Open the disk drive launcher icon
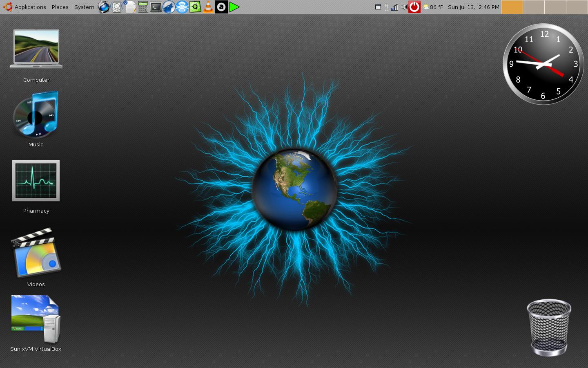The width and height of the screenshot is (588, 368). click(x=117, y=7)
